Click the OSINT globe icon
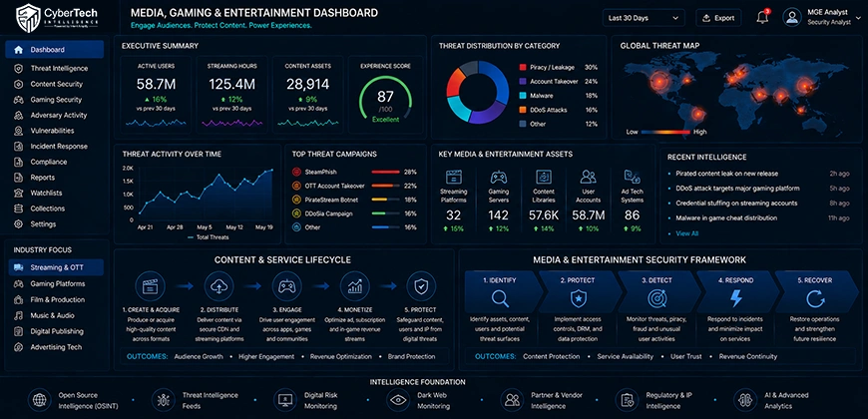 click(39, 400)
